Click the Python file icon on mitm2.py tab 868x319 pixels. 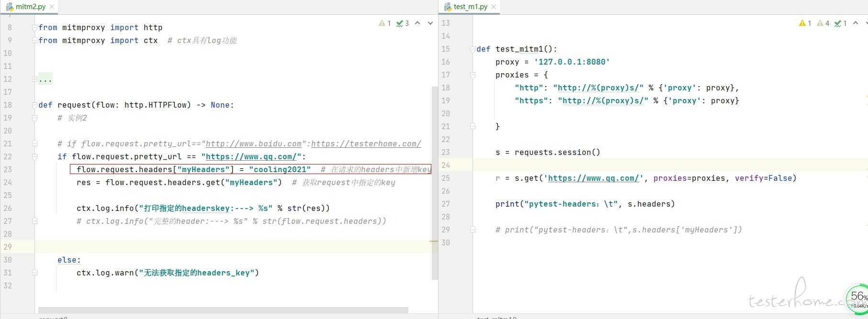[10, 7]
